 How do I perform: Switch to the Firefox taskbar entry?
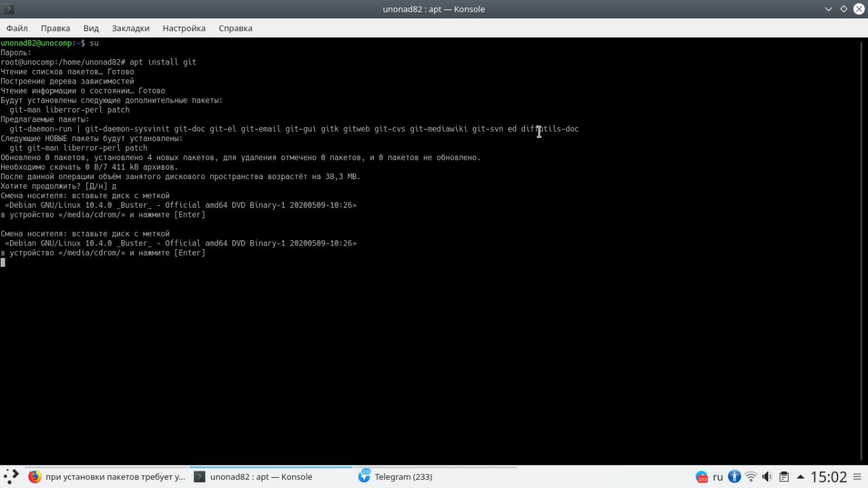(x=106, y=476)
